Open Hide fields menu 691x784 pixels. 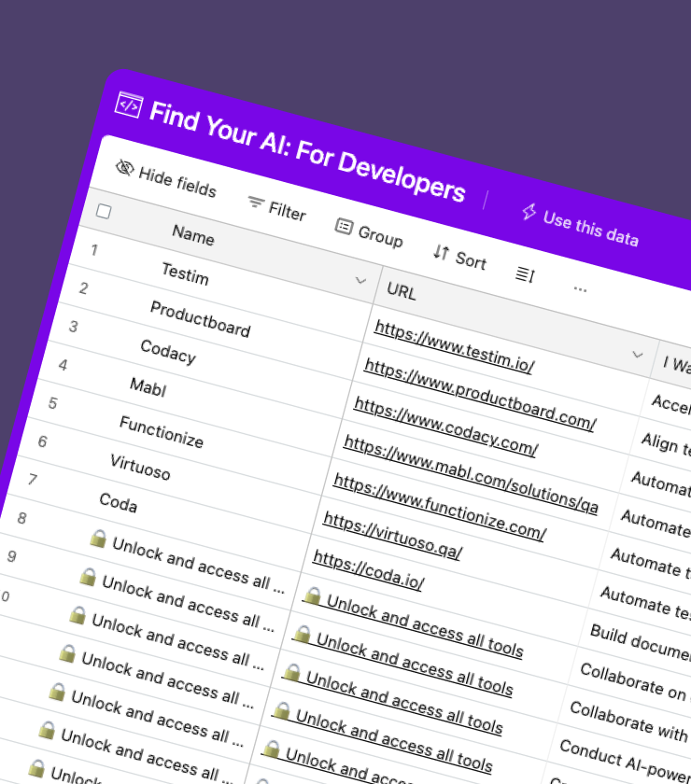point(166,179)
